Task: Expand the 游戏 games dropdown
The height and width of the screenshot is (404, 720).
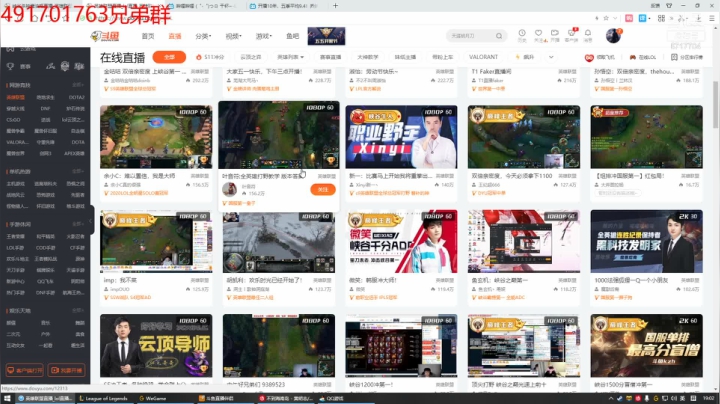Action: pos(264,36)
